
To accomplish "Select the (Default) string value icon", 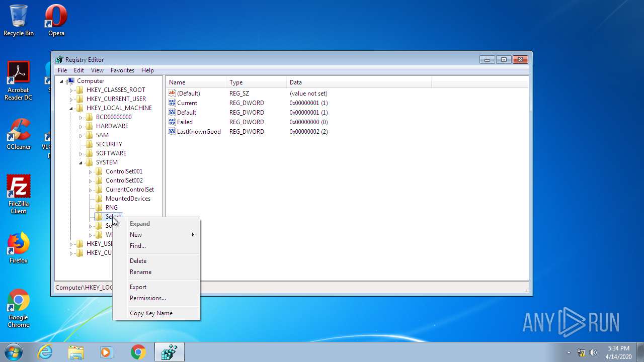I will click(x=172, y=94).
